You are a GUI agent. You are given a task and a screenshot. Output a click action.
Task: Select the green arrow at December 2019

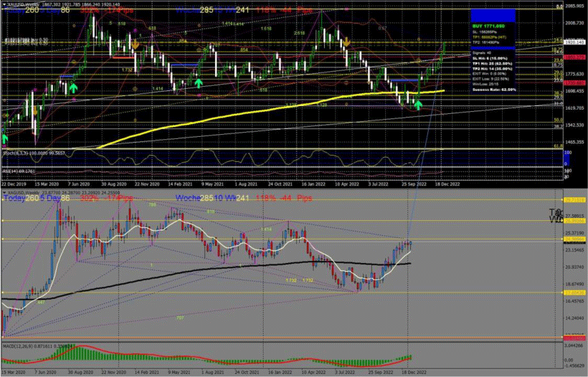tap(5, 138)
